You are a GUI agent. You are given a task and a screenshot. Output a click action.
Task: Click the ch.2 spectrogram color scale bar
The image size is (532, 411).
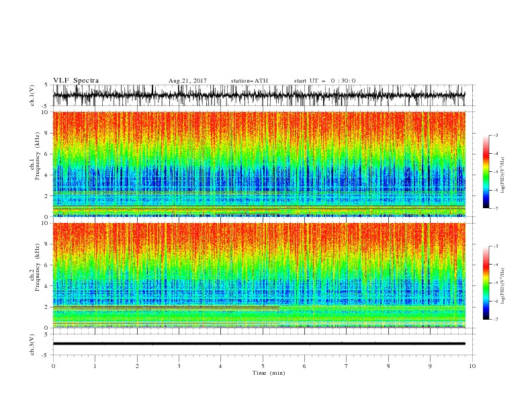click(486, 283)
